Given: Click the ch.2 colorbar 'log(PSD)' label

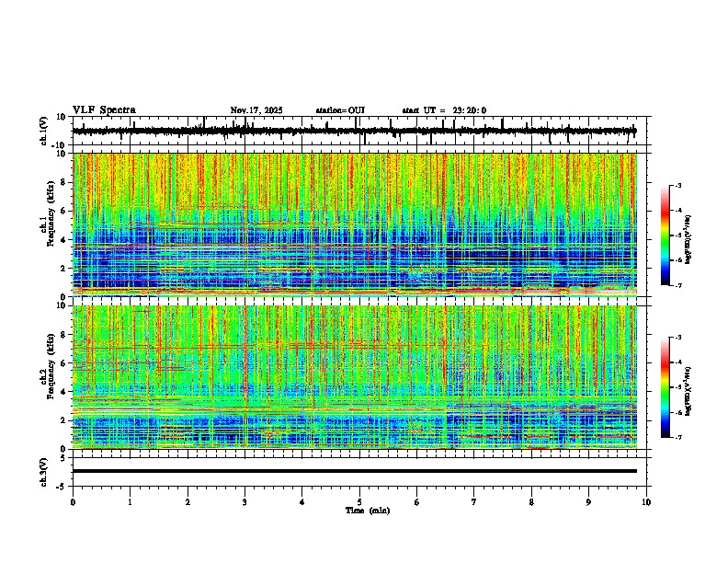Looking at the screenshot, I should [688, 391].
